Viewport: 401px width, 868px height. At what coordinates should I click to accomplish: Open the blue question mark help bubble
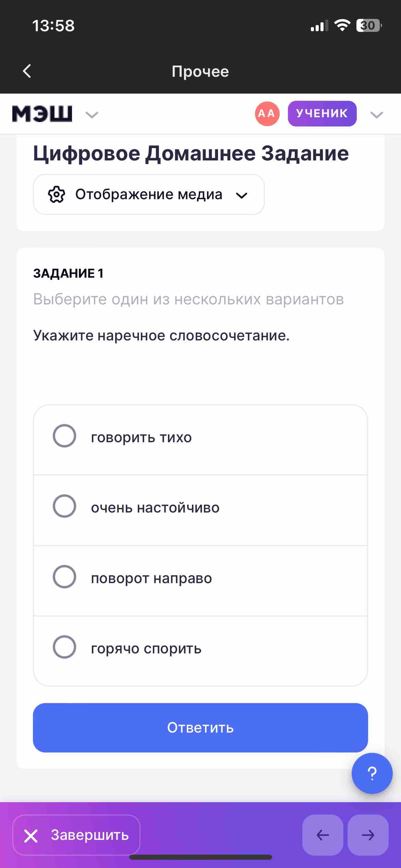(372, 773)
